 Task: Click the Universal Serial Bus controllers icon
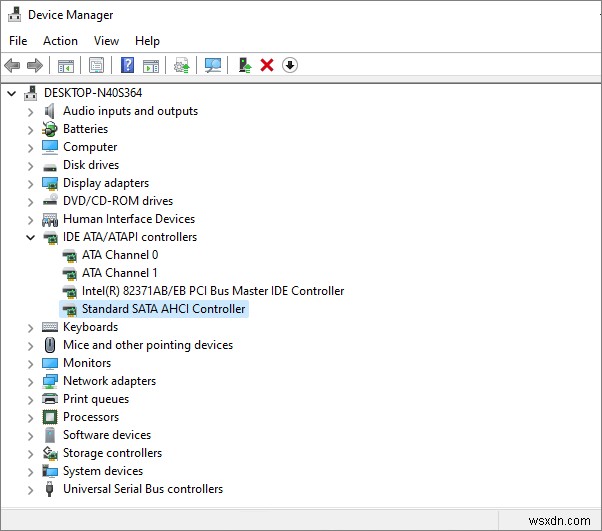(x=49, y=489)
